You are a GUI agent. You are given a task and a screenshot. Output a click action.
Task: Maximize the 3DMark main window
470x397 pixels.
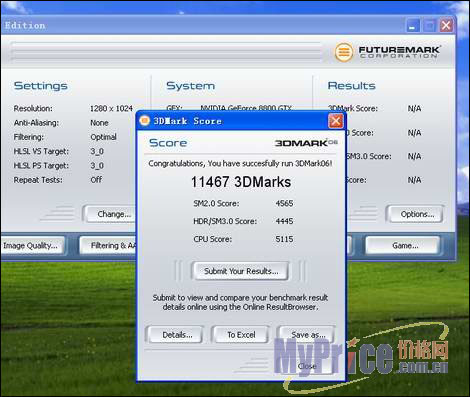[x=429, y=26]
